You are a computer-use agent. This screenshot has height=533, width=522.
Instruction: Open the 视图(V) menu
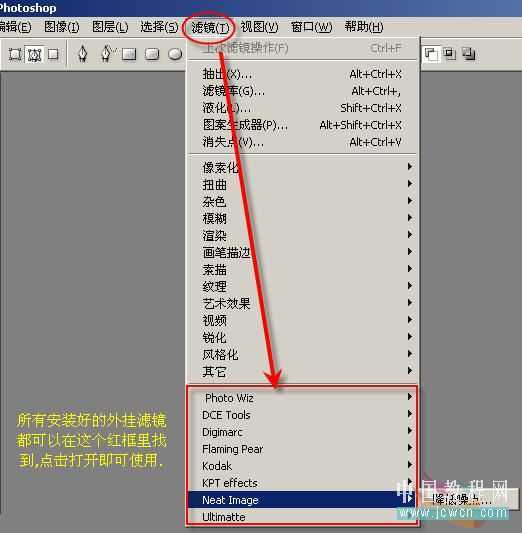pos(259,27)
